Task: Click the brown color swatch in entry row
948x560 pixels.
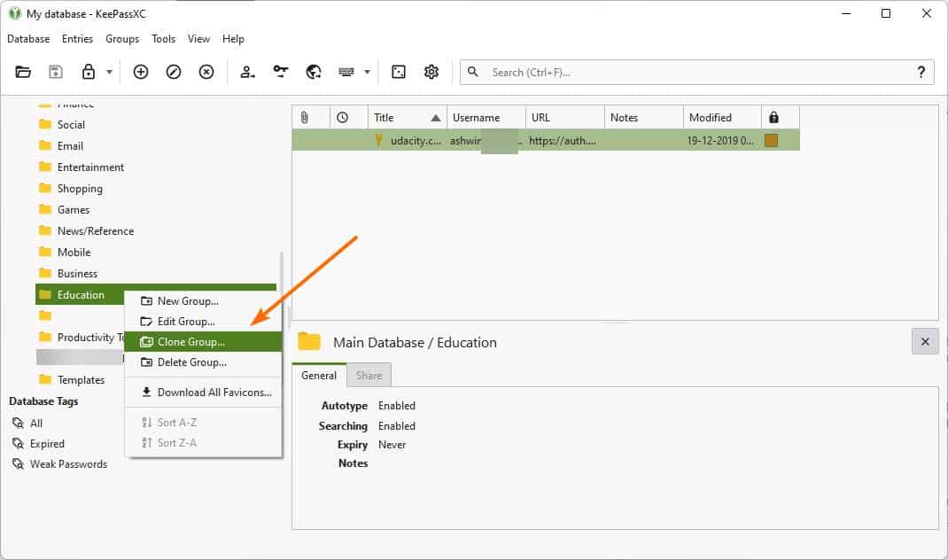Action: click(x=771, y=140)
